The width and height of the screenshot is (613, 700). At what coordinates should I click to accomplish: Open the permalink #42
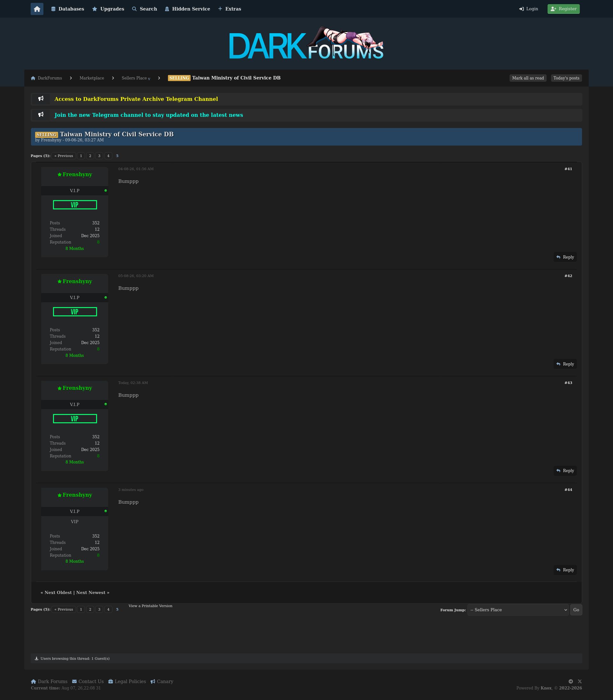tap(568, 276)
